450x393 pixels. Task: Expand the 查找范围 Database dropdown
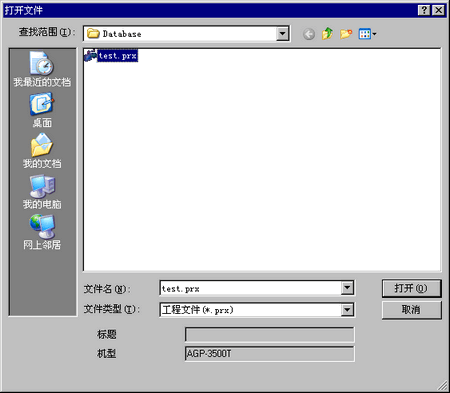click(282, 34)
